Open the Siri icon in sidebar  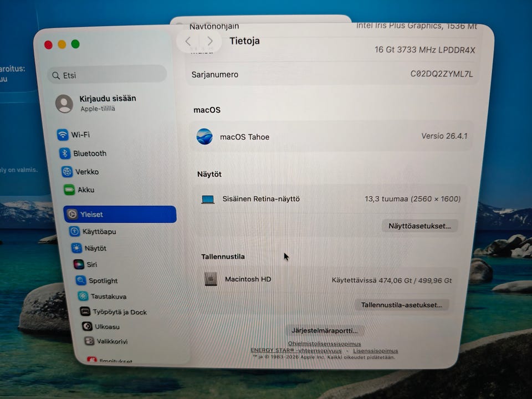[x=79, y=264]
